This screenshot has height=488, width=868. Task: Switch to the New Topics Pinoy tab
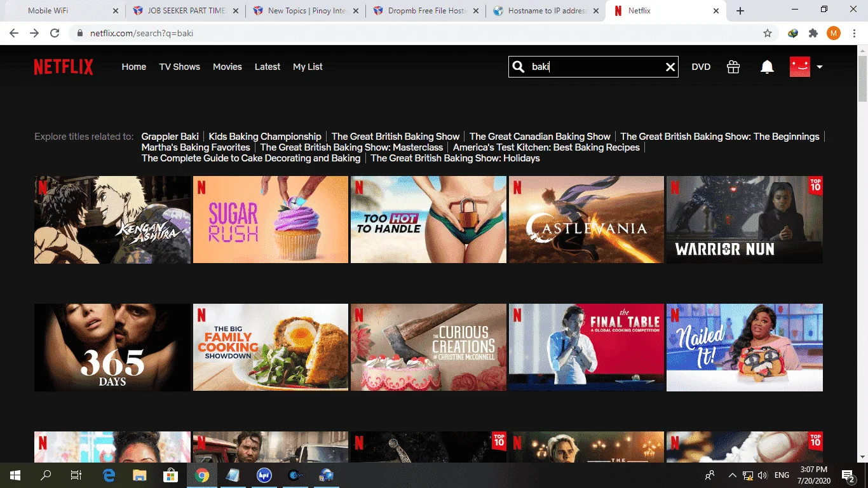306,11
